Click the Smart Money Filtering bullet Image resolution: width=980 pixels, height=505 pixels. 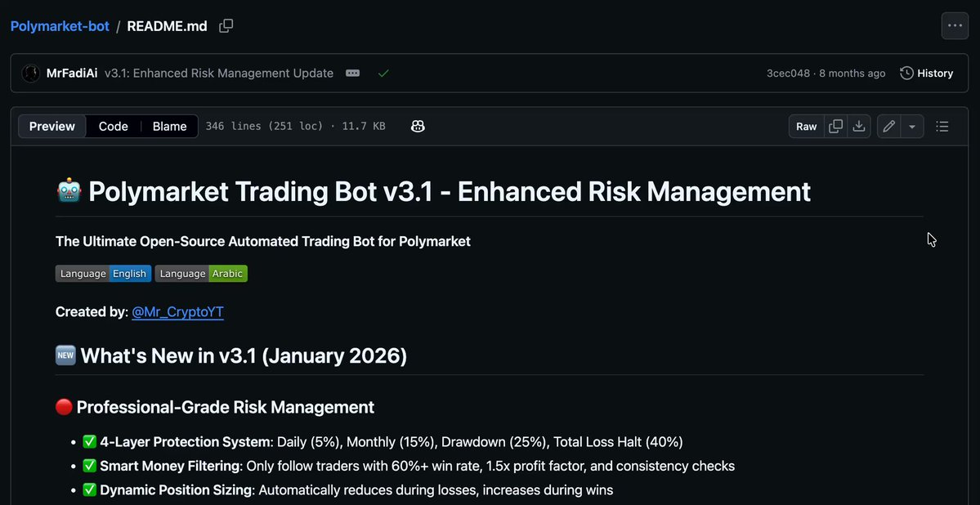pyautogui.click(x=408, y=467)
